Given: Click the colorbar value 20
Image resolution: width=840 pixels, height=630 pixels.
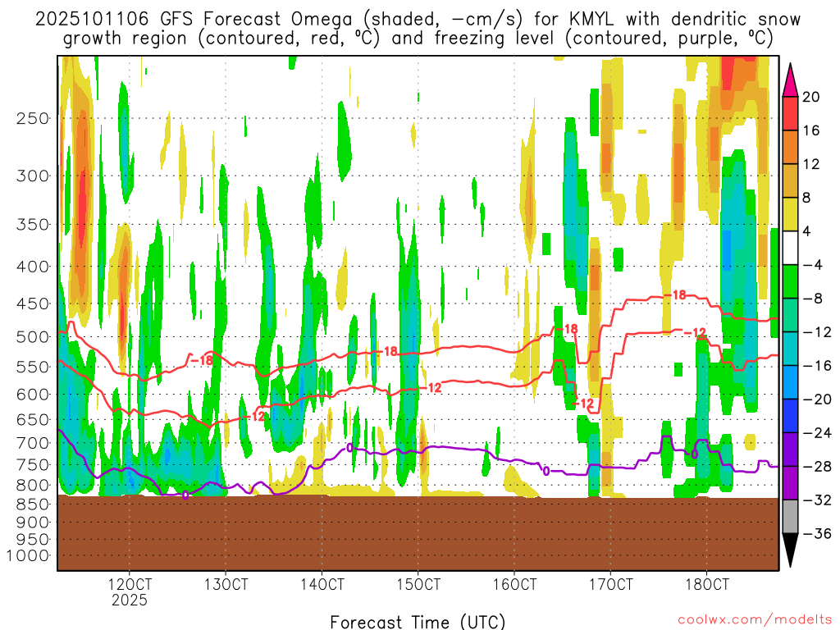Looking at the screenshot, I should [811, 97].
